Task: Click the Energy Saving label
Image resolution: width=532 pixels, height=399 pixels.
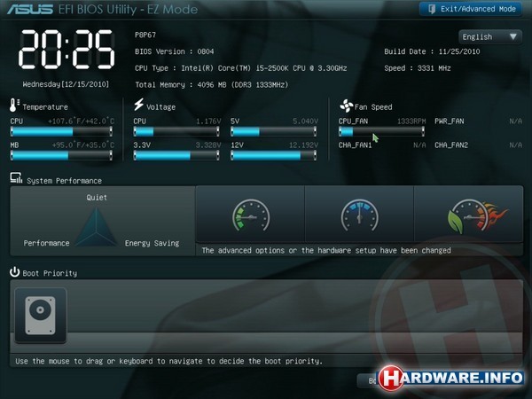Action: [x=152, y=243]
